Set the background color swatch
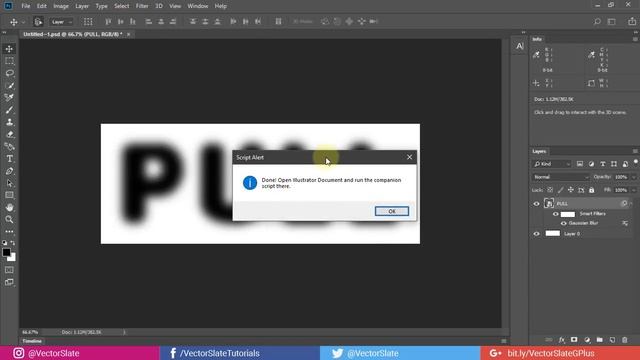 point(12,258)
